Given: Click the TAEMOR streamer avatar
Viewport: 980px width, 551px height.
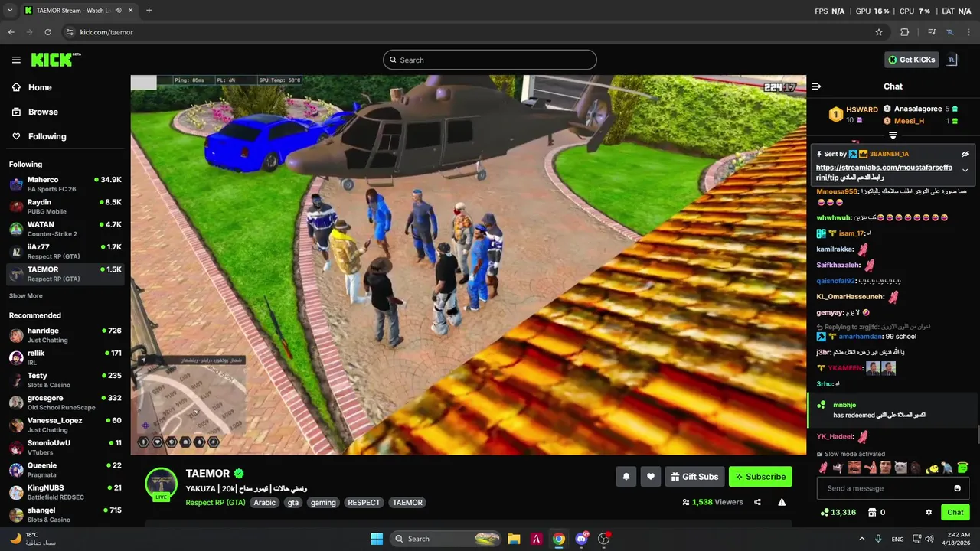Looking at the screenshot, I should (x=161, y=484).
